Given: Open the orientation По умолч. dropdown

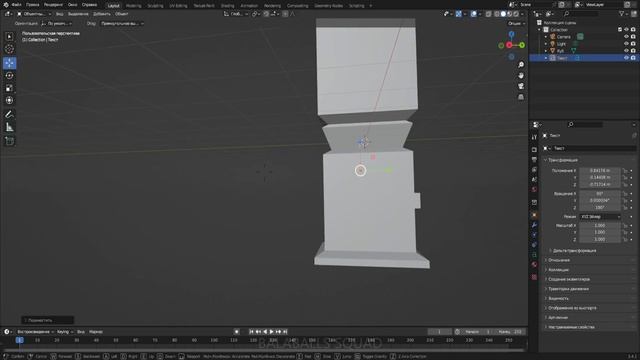Looking at the screenshot, I should pos(57,24).
